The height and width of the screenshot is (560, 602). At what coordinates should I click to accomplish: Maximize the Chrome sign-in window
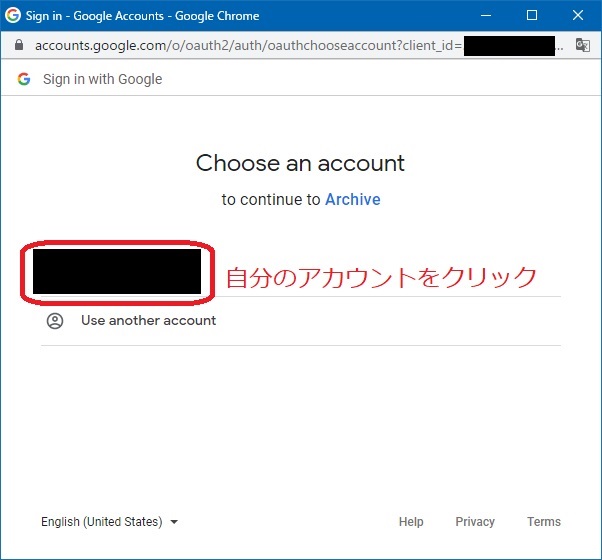coord(532,15)
